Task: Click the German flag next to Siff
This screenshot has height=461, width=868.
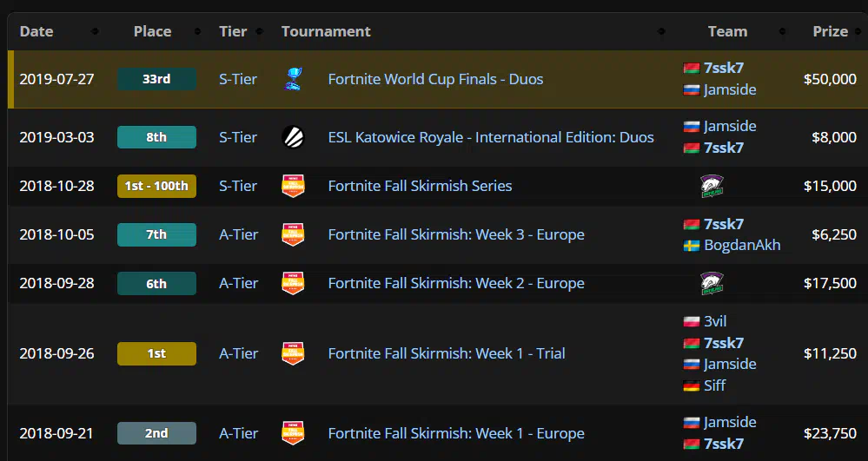Action: (692, 385)
